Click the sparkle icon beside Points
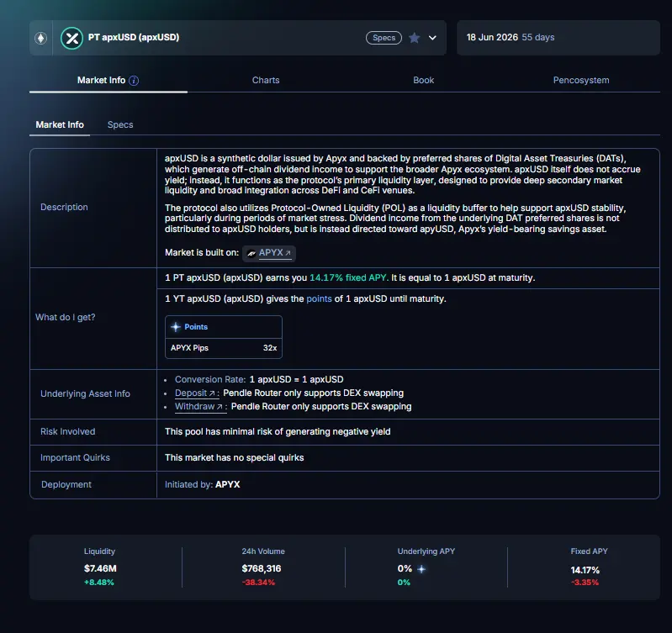 [x=176, y=326]
